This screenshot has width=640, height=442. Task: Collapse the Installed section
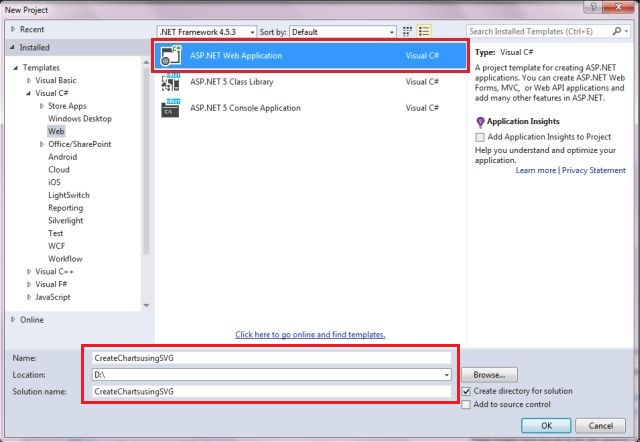(12, 47)
